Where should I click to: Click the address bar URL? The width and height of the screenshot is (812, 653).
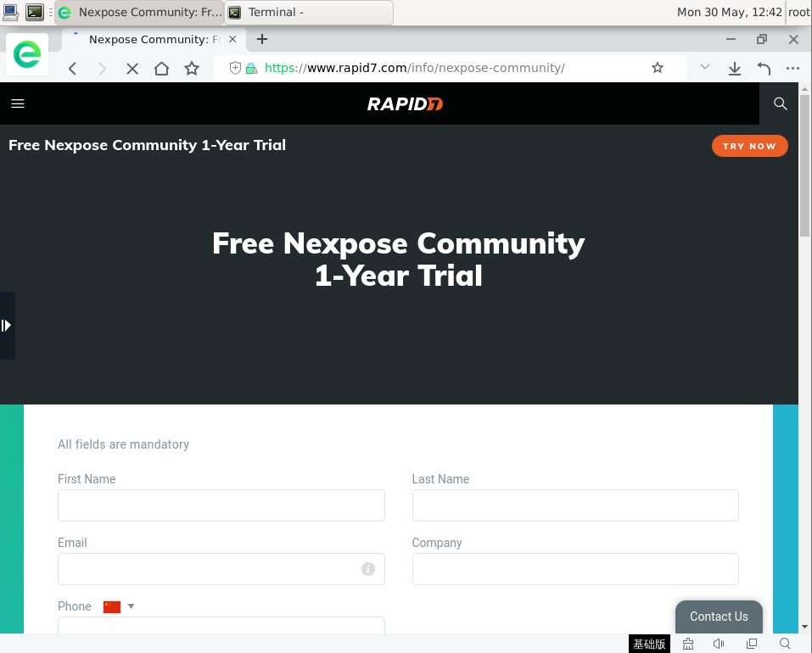(x=414, y=68)
